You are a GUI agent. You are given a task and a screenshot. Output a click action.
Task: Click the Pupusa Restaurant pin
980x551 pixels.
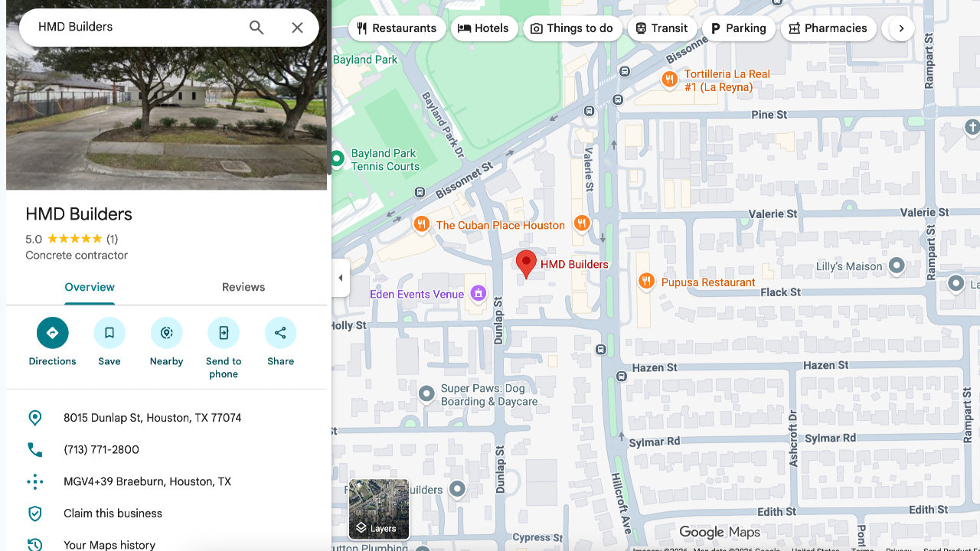tap(646, 281)
